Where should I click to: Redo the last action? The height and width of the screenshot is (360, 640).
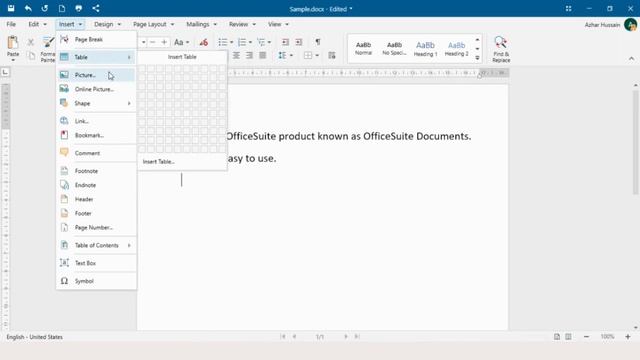click(x=45, y=8)
